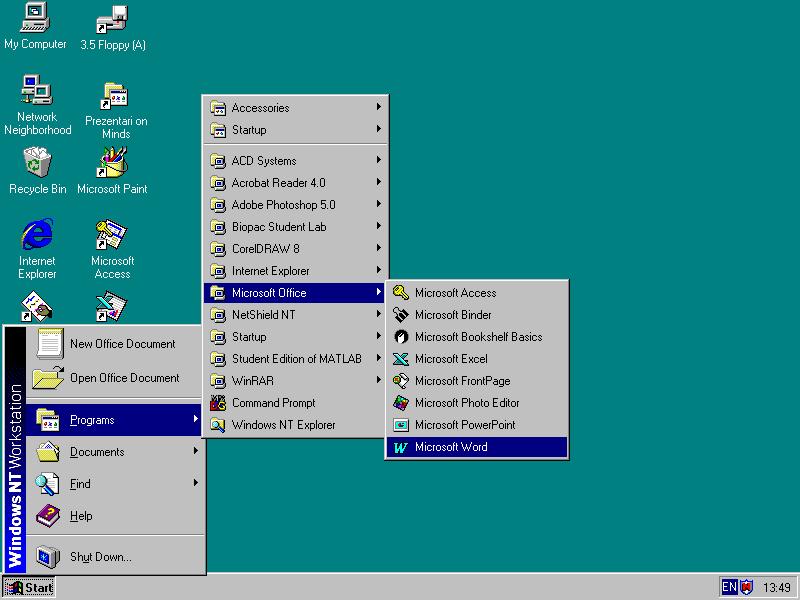Click the Microsoft Access key icon in submenu
This screenshot has height=600, width=800.
point(401,292)
